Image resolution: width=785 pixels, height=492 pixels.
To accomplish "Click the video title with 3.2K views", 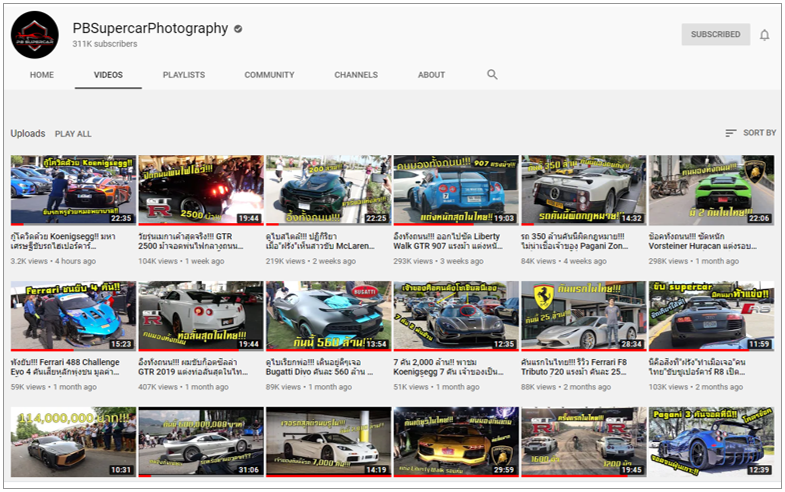I will point(63,241).
